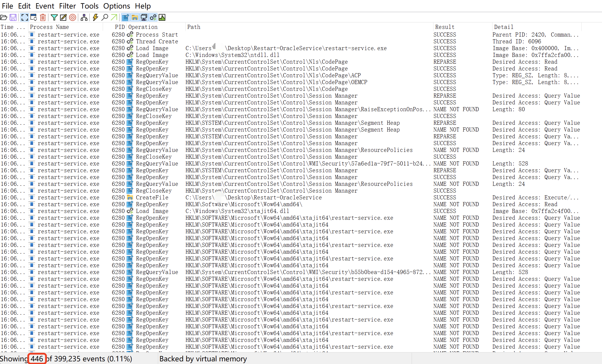Select the CreateFile event row
Image resolution: width=602 pixels, height=364 pixels.
pos(152,198)
